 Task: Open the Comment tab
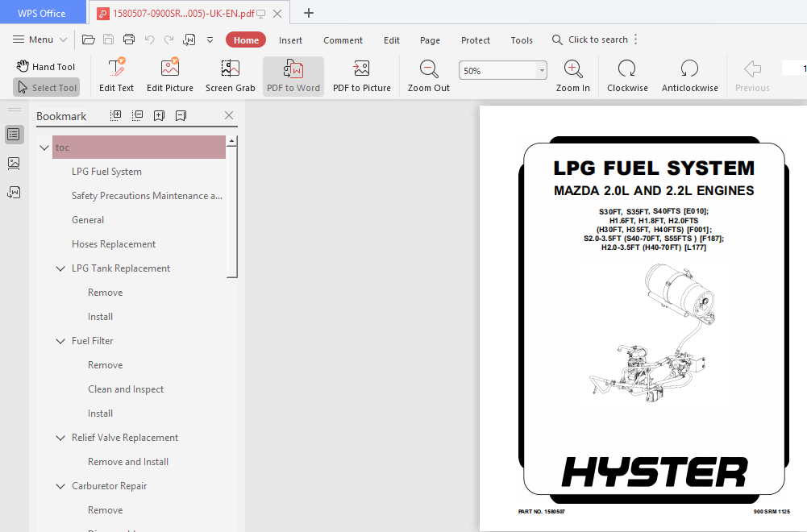pos(343,40)
